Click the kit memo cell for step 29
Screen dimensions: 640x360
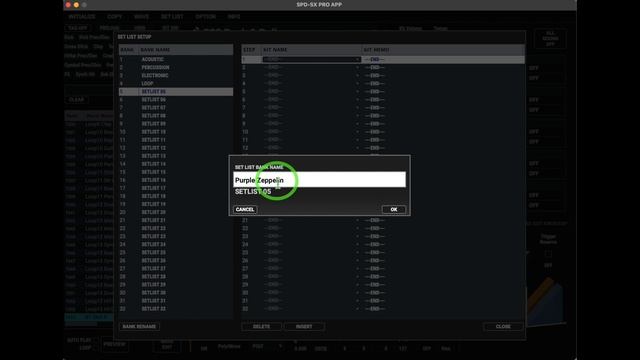pyautogui.click(x=443, y=284)
